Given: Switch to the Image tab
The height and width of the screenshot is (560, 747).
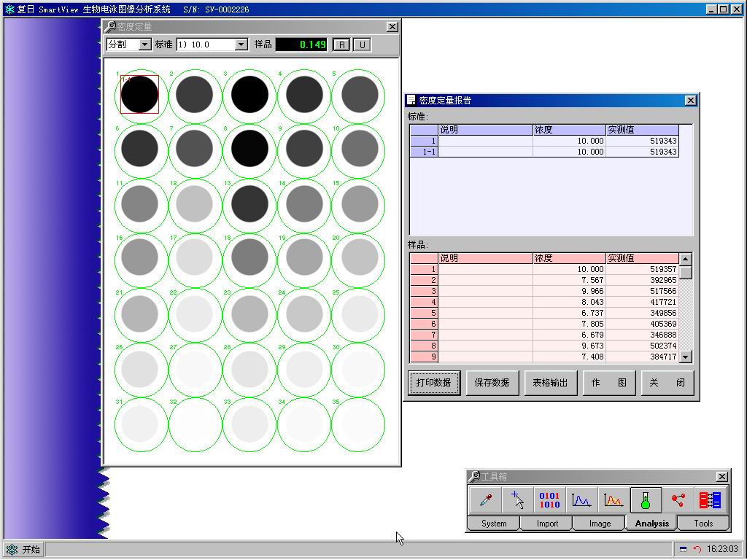Looking at the screenshot, I should (x=600, y=524).
